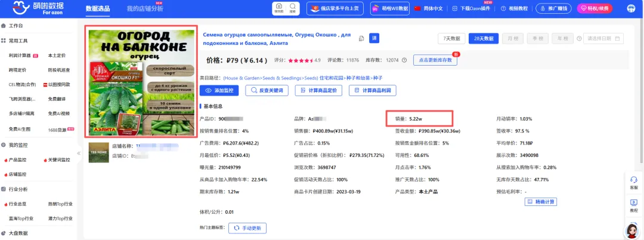The height and width of the screenshot is (240, 644).
Task: Click 萌啦WB数据 button
Action: click(390, 8)
